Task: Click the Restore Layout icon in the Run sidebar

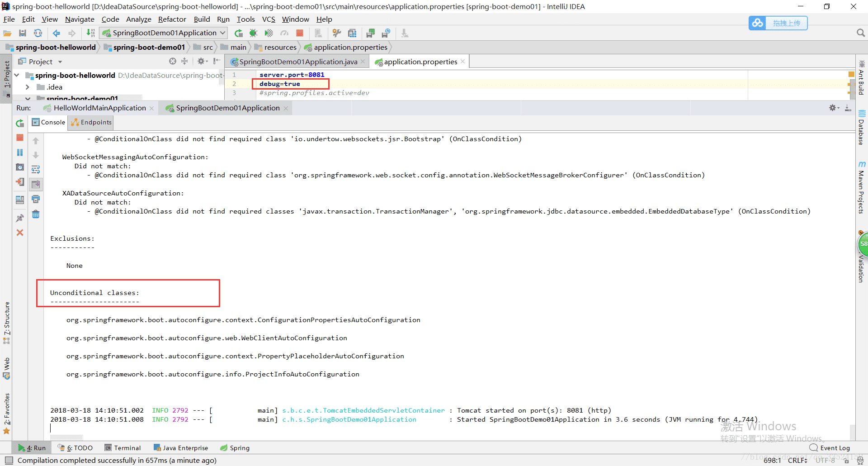Action: (x=20, y=200)
